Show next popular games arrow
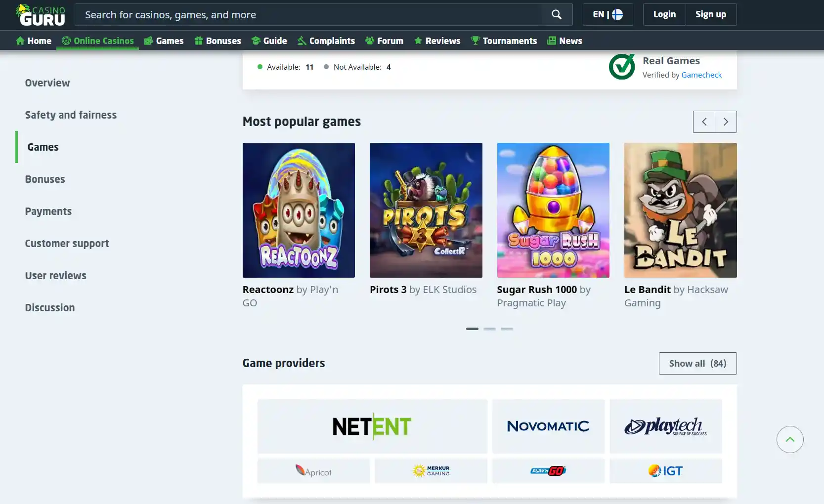Image resolution: width=824 pixels, height=504 pixels. point(726,122)
